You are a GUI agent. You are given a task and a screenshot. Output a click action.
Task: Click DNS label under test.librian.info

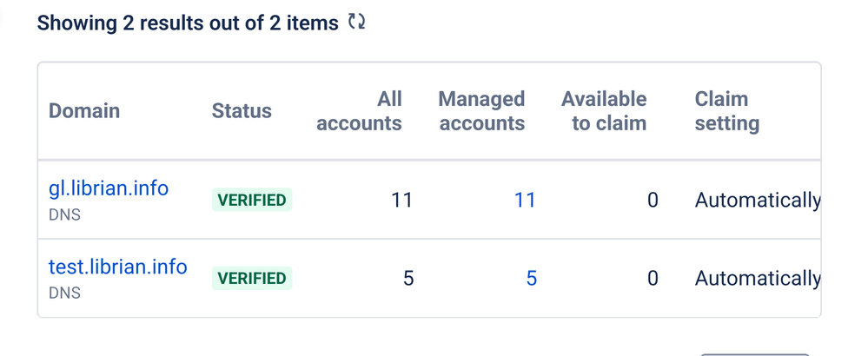(x=65, y=293)
